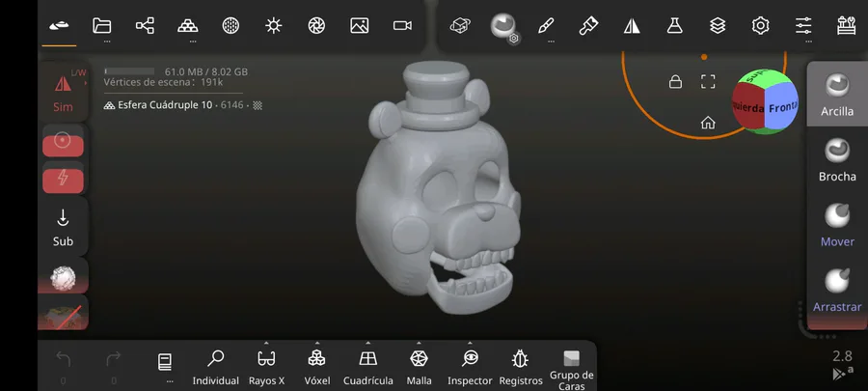Viewport: 868px width, 391px height.
Task: Toggle Individual solo view
Action: [x=215, y=368]
